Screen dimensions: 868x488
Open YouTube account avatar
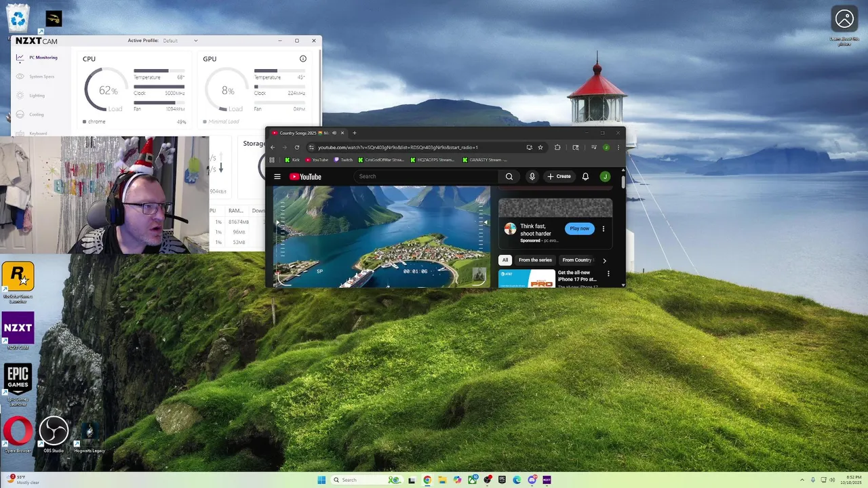[605, 177]
